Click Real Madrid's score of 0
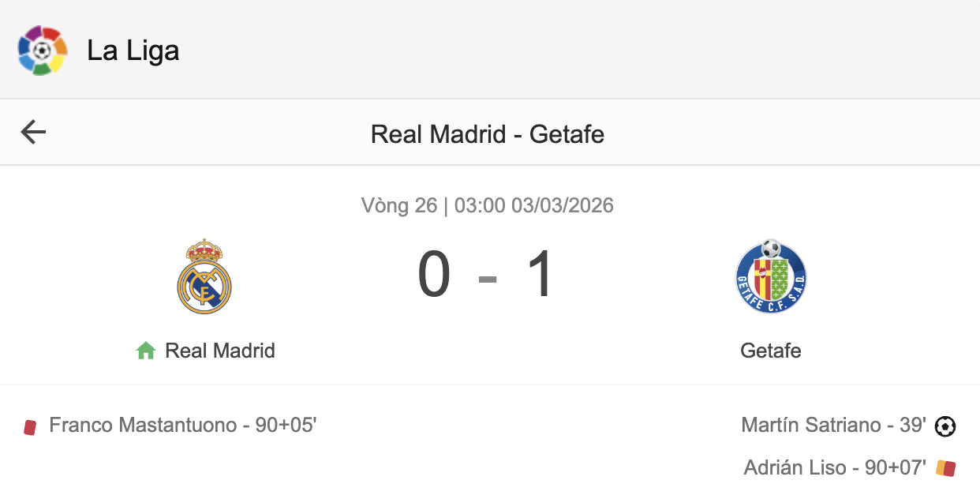Image resolution: width=980 pixels, height=499 pixels. 434,276
